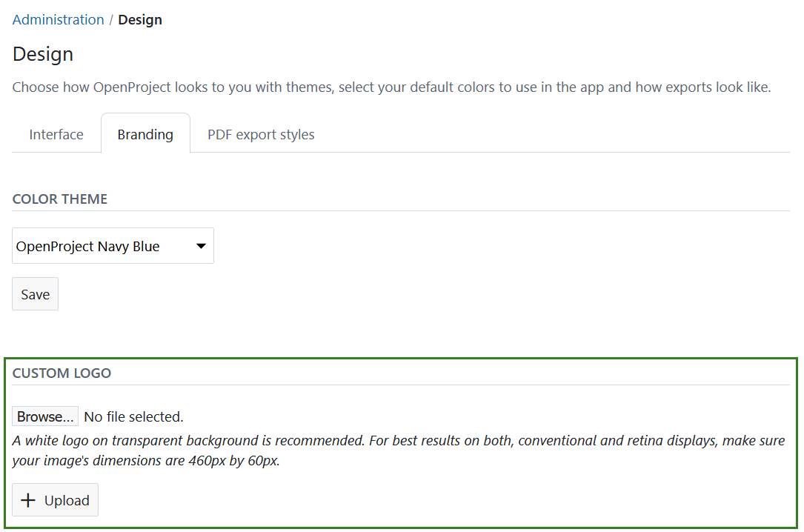Image resolution: width=804 pixels, height=532 pixels.
Task: Click the COLOR THEME section heading
Action: click(x=59, y=199)
